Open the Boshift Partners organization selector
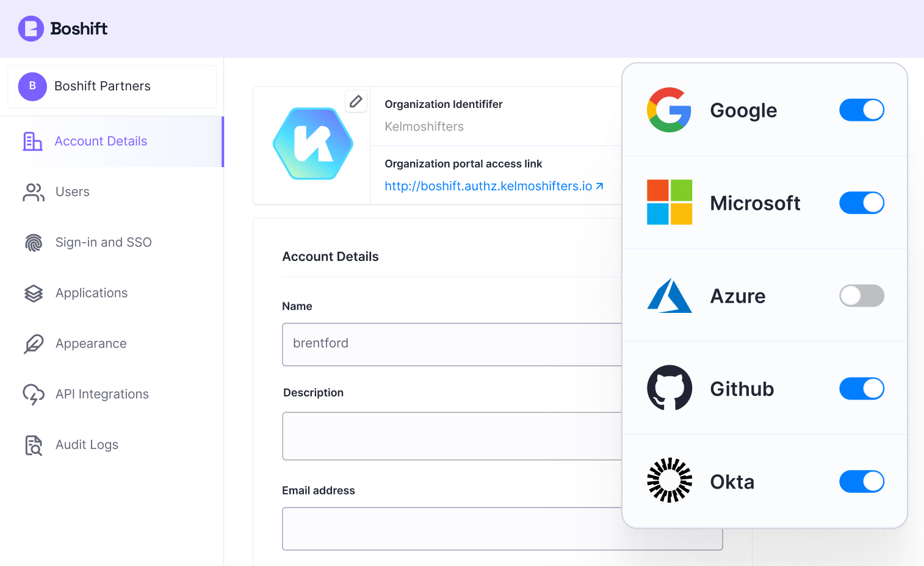 112,87
